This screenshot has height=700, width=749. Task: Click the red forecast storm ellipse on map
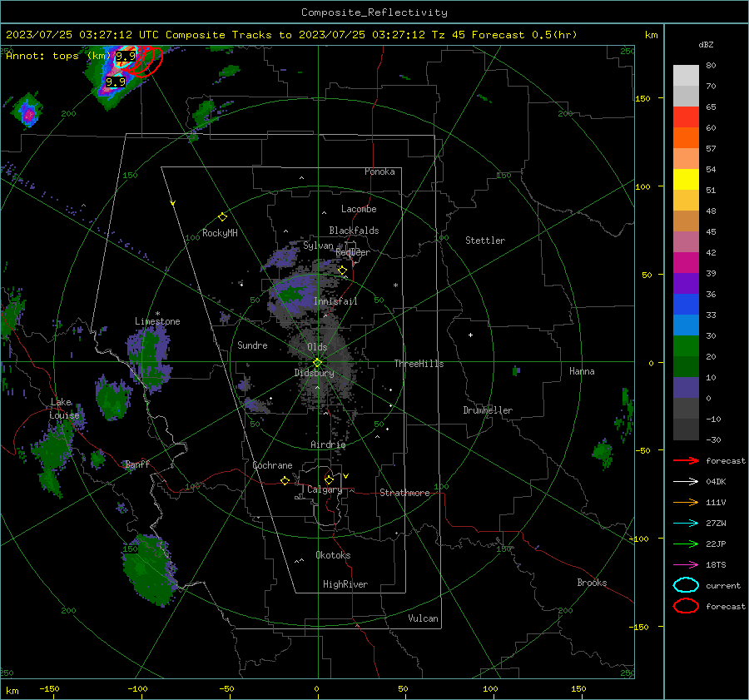pos(147,61)
